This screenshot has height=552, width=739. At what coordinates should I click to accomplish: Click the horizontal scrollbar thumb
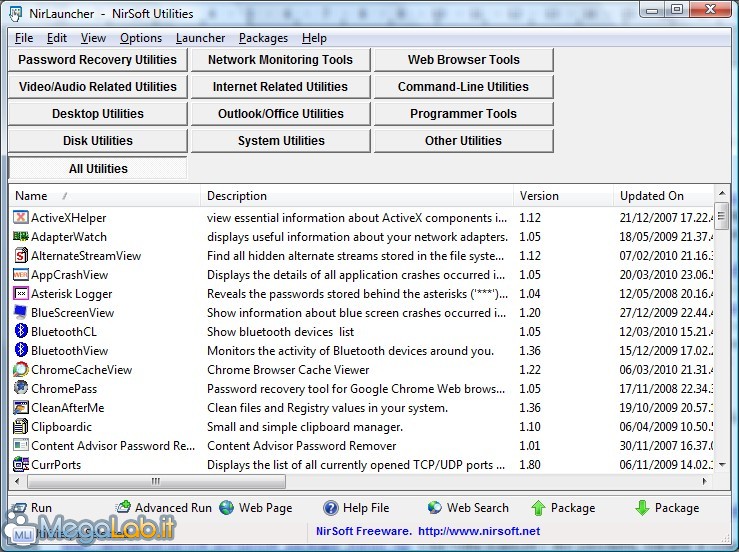coord(156,481)
